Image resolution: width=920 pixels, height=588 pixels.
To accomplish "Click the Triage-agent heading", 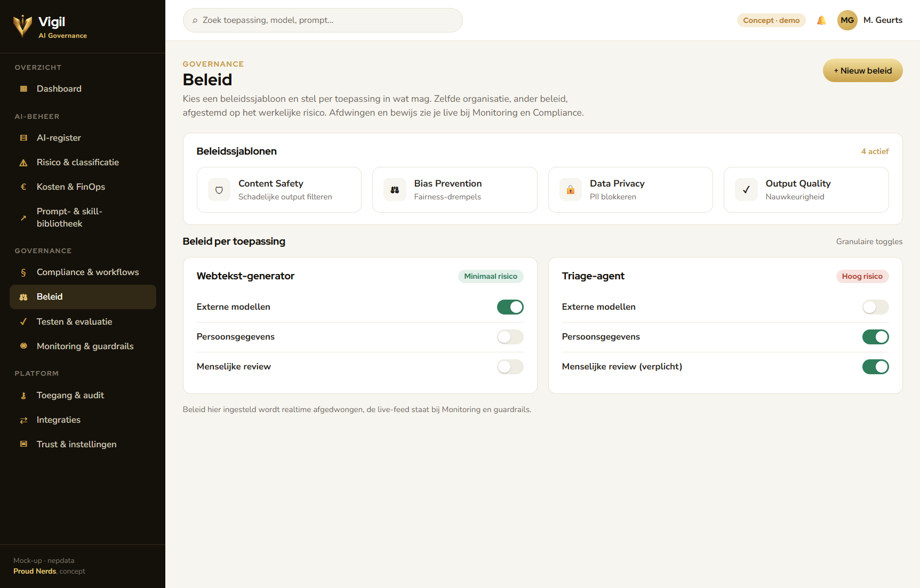I will 593,276.
